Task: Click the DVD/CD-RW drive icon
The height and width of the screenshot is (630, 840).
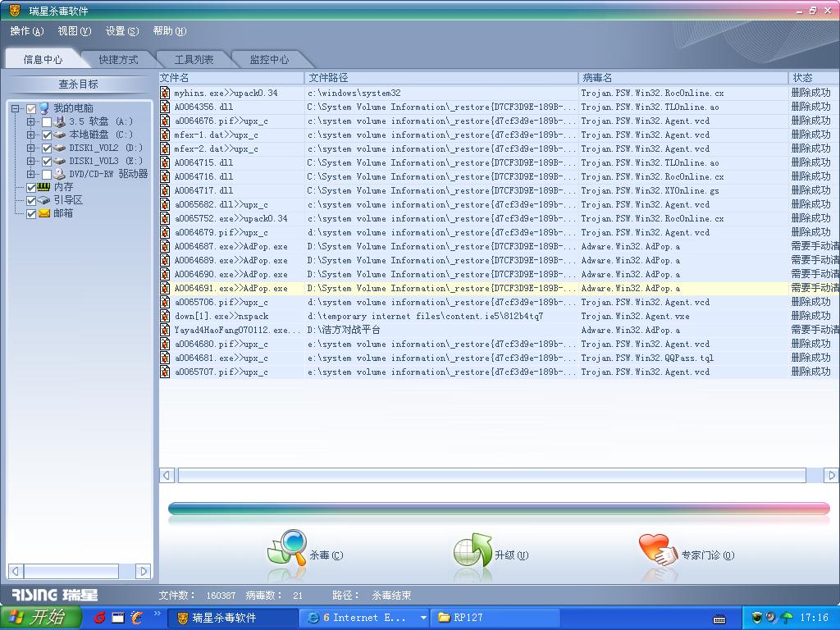Action: (x=59, y=174)
